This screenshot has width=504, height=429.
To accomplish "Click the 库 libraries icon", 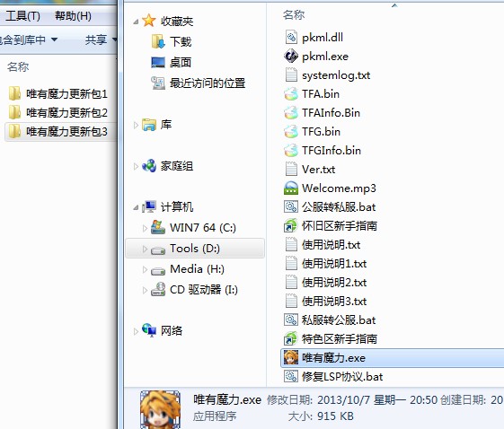I will pos(149,125).
